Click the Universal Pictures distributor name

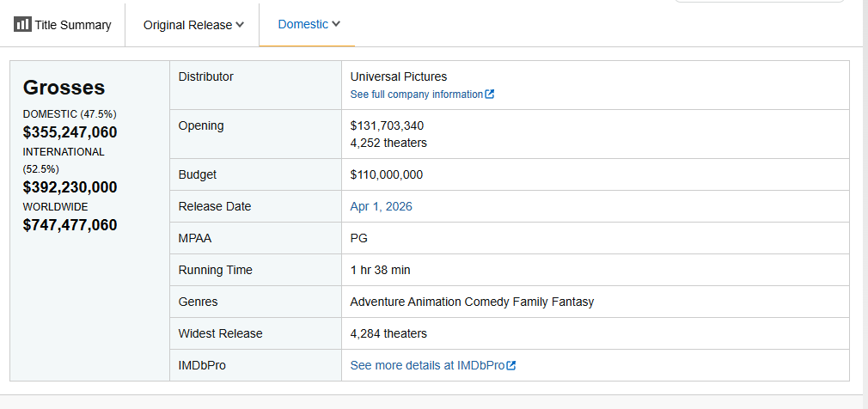pyautogui.click(x=398, y=76)
